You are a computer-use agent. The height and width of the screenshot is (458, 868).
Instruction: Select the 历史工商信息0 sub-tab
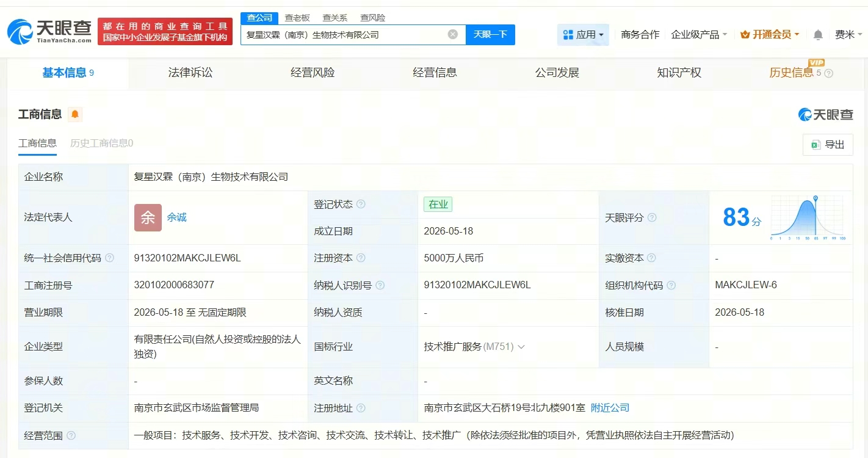(x=101, y=143)
